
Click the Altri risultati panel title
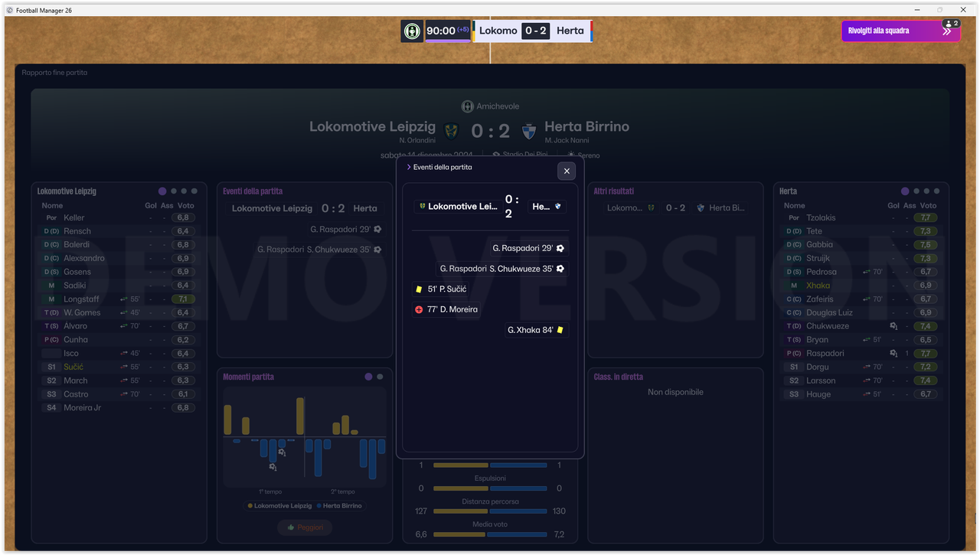(614, 191)
